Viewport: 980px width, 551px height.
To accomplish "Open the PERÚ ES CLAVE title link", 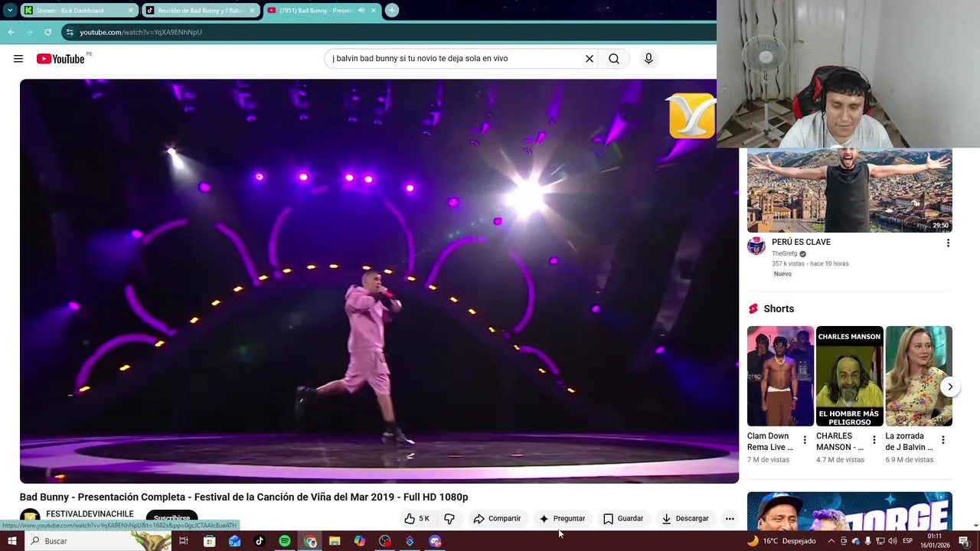I will pos(801,242).
